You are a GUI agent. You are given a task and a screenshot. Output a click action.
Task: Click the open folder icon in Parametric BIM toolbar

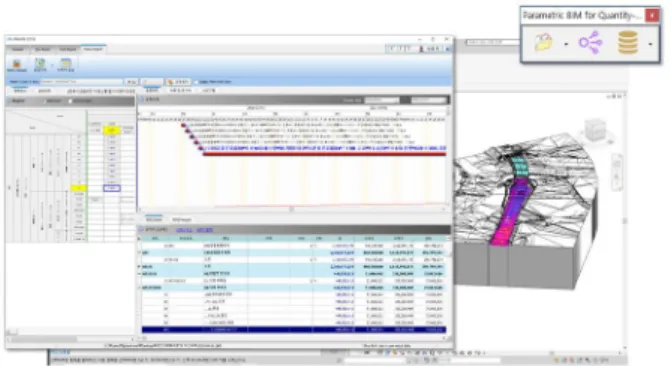(x=543, y=43)
